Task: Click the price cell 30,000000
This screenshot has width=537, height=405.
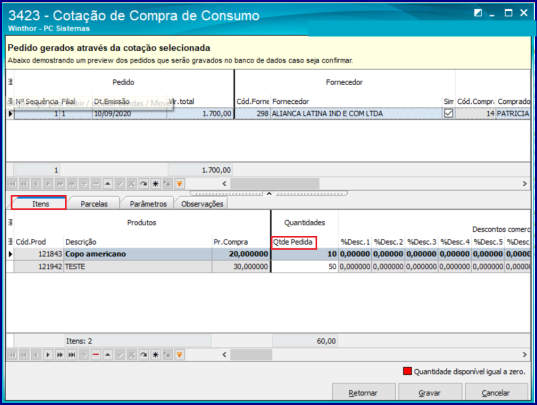Action: click(x=241, y=266)
